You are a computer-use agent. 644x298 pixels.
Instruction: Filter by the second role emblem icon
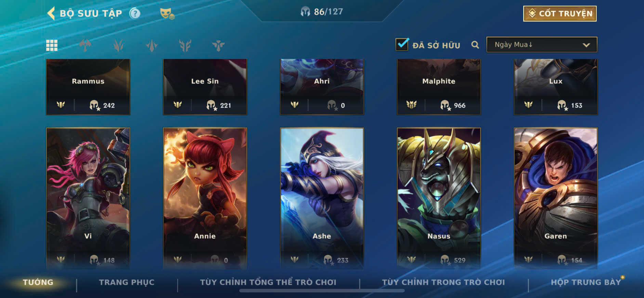[x=118, y=45]
